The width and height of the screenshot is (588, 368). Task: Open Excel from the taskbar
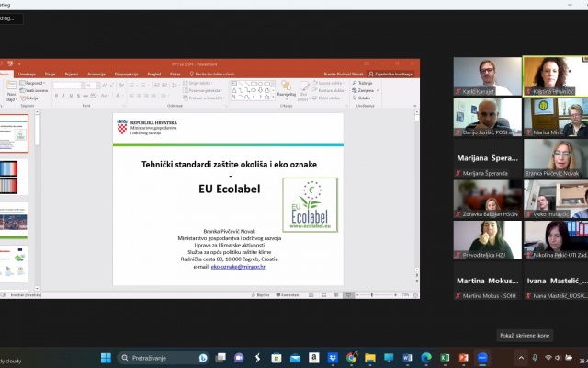point(445,357)
